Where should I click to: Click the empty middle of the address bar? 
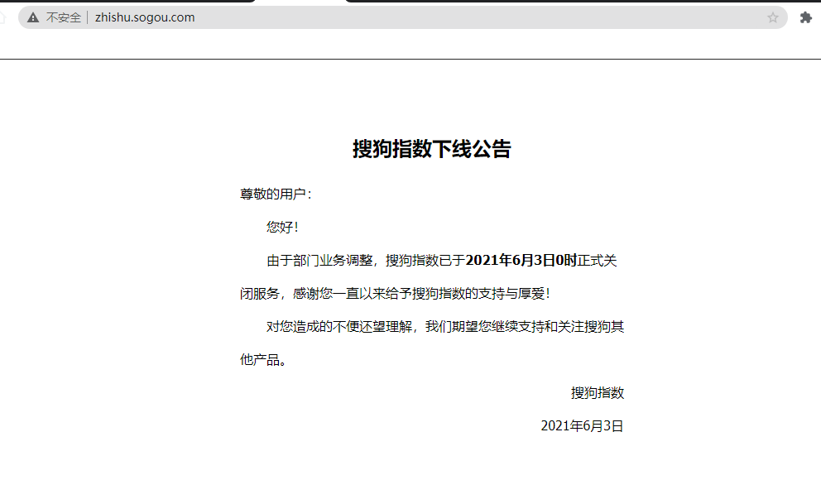click(x=480, y=17)
